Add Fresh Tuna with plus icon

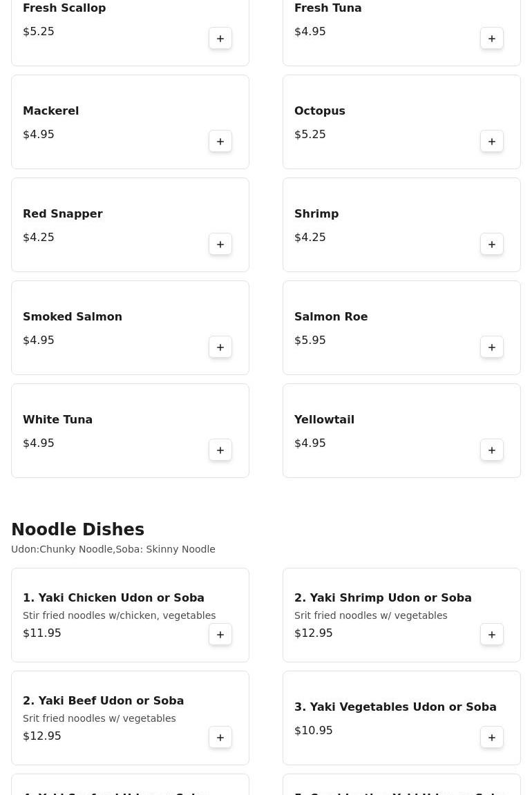point(491,39)
